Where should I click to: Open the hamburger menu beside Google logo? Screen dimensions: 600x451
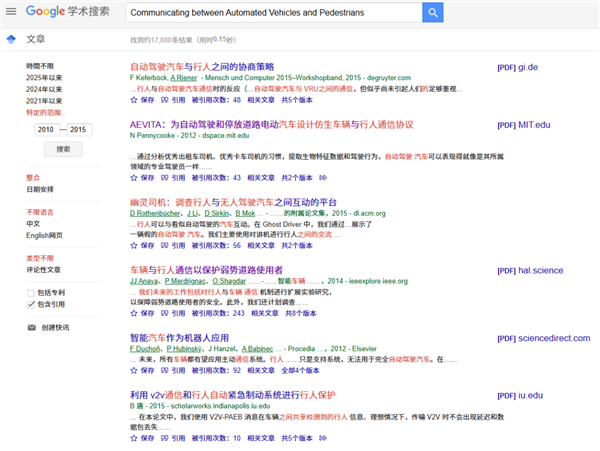pyautogui.click(x=9, y=13)
